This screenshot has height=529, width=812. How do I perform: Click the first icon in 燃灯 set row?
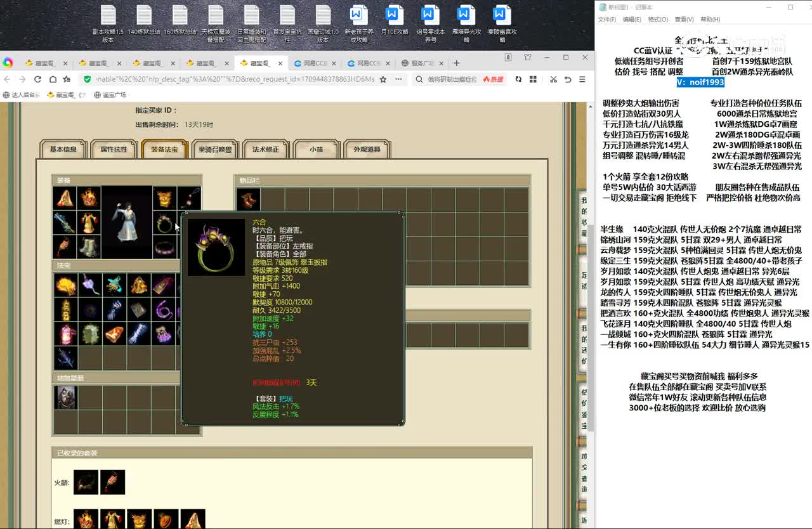[86, 518]
